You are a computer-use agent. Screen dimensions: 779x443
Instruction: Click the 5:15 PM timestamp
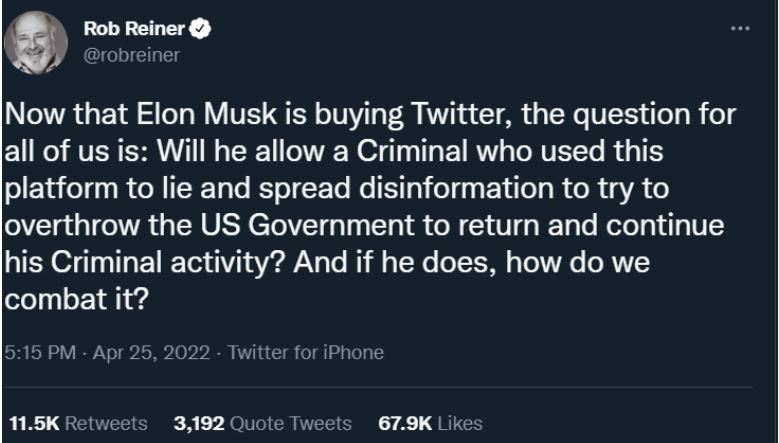click(x=38, y=352)
